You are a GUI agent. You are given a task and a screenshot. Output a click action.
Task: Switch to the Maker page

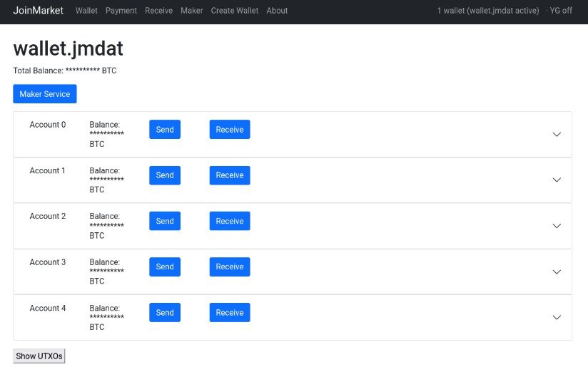(x=192, y=11)
